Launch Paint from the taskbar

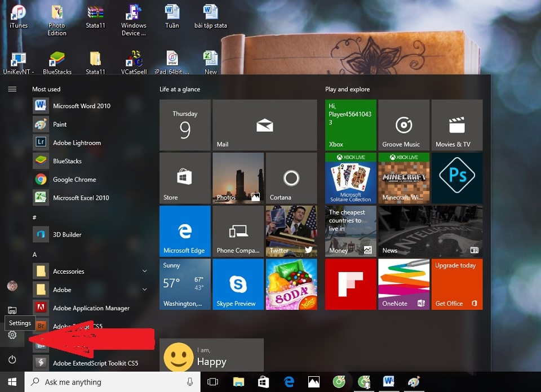click(414, 382)
